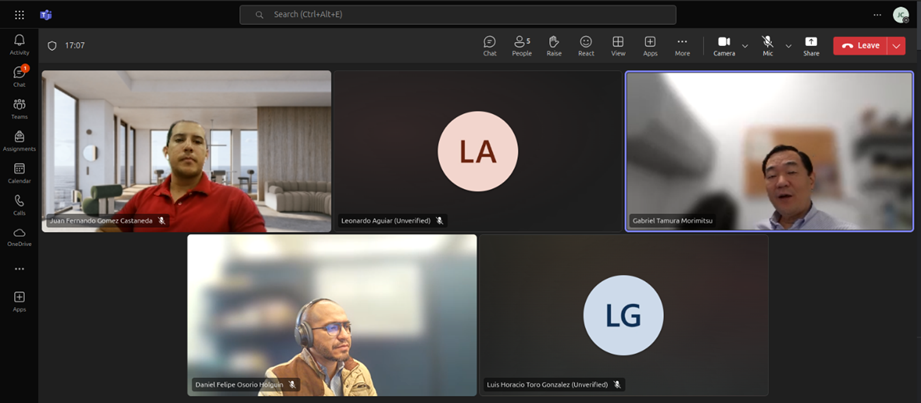Share your screen content
This screenshot has width=921, height=403.
coord(811,45)
